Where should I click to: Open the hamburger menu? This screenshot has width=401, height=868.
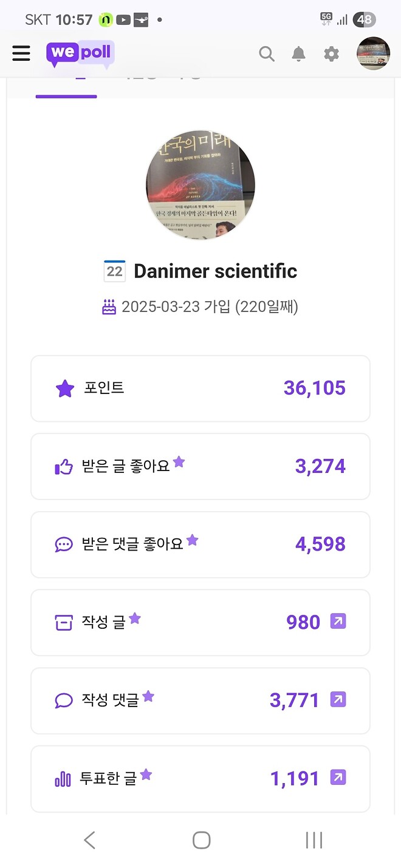(x=21, y=53)
